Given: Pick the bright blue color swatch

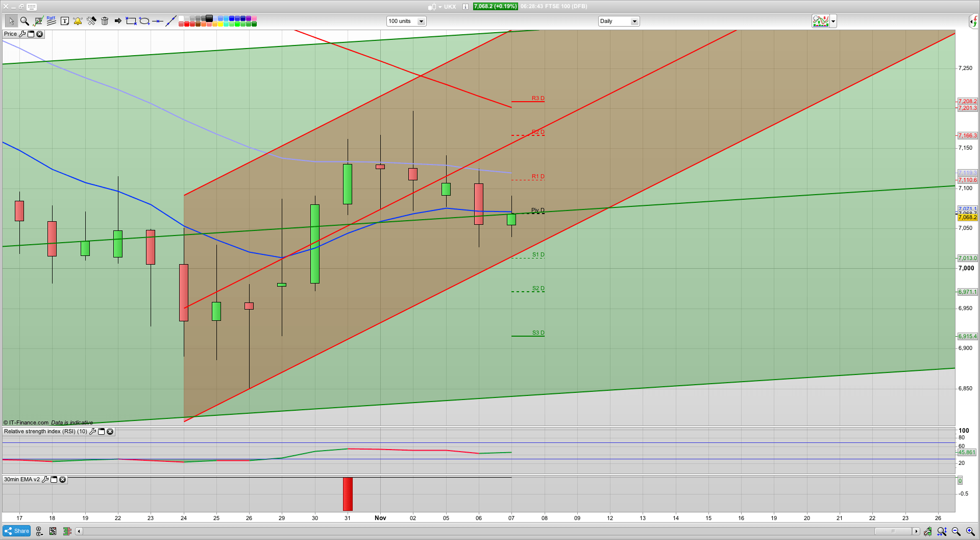Looking at the screenshot, I should (x=232, y=18).
